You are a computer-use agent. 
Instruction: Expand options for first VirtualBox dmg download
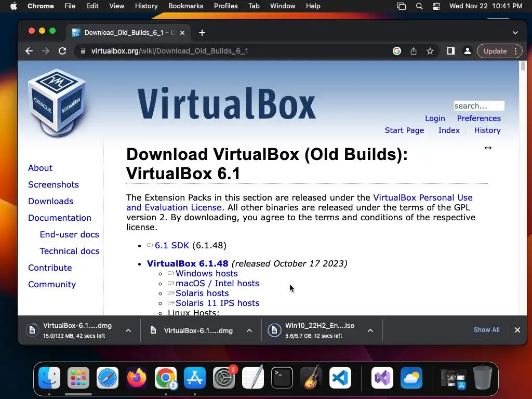click(128, 330)
